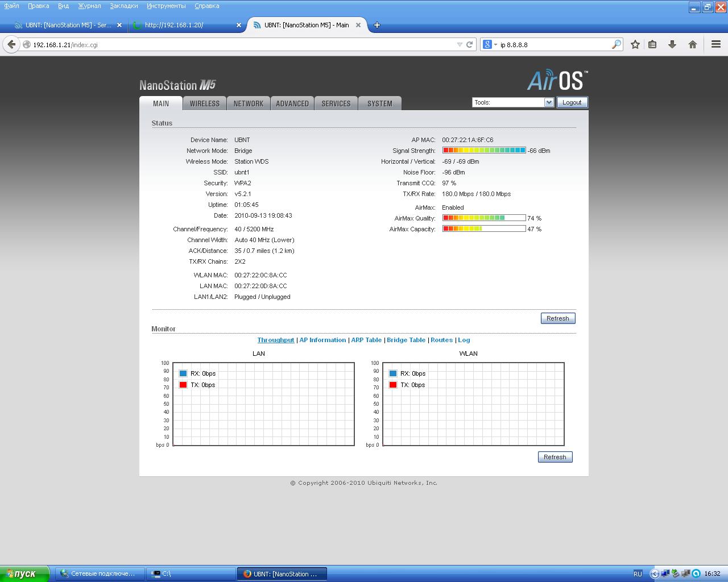Image resolution: width=728 pixels, height=582 pixels.
Task: Open the Tools dropdown
Action: click(x=513, y=102)
